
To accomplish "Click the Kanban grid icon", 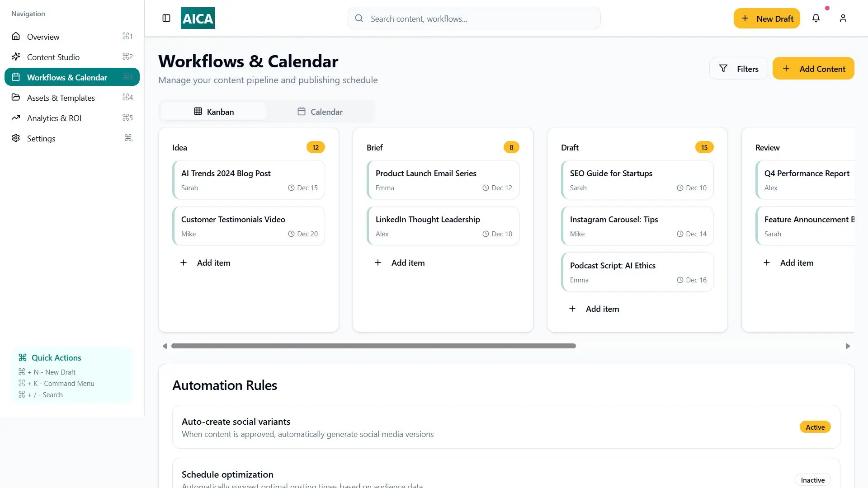I will [x=198, y=111].
